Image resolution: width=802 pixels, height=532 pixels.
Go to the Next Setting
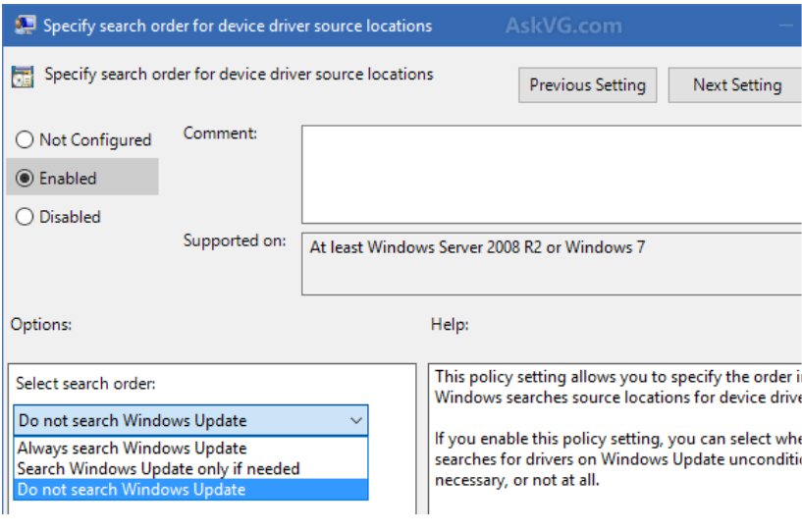736,85
